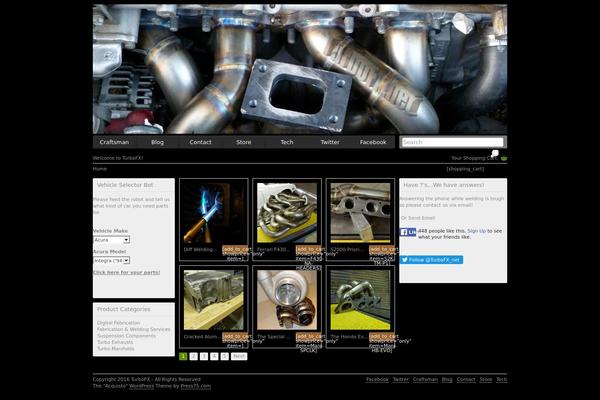This screenshot has height=400, width=600.
Task: Open the Twitter menu item
Action: click(x=330, y=142)
